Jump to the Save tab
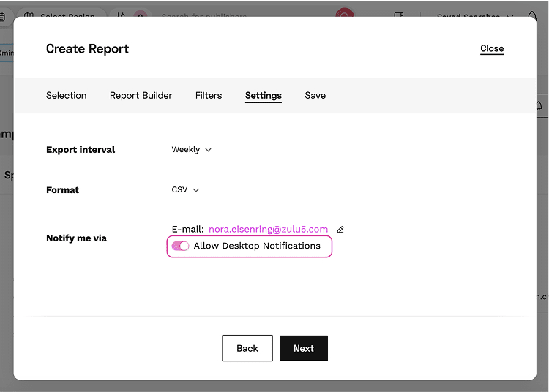The image size is (549, 392). click(x=315, y=96)
